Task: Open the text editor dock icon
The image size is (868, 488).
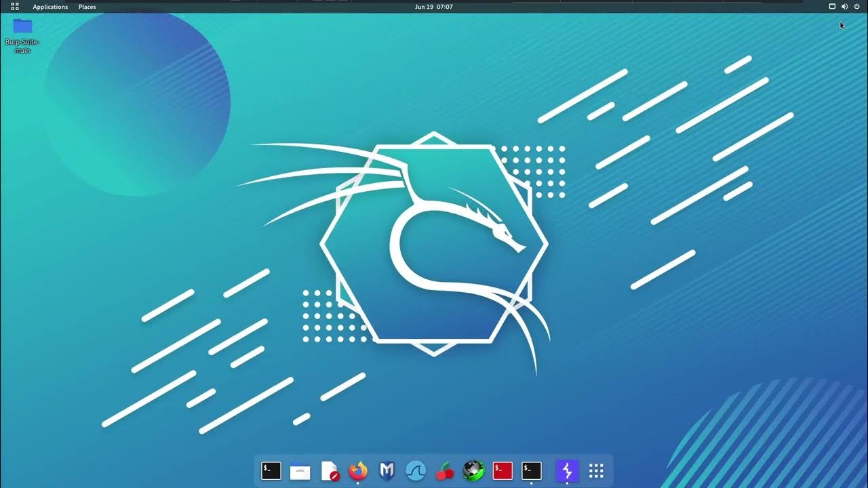Action: coord(330,470)
